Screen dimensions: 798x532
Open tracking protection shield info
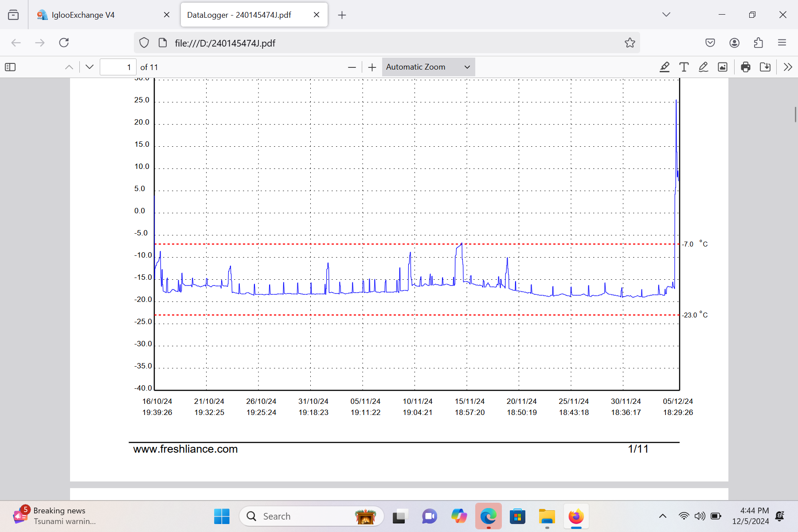(144, 43)
